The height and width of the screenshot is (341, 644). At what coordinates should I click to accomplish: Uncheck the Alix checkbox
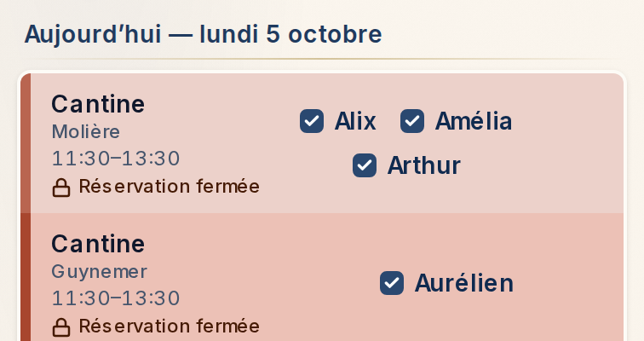point(312,121)
